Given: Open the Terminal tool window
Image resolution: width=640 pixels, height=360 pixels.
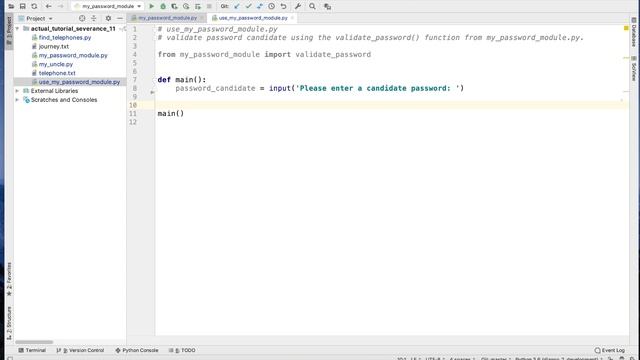Looking at the screenshot, I should 32,350.
